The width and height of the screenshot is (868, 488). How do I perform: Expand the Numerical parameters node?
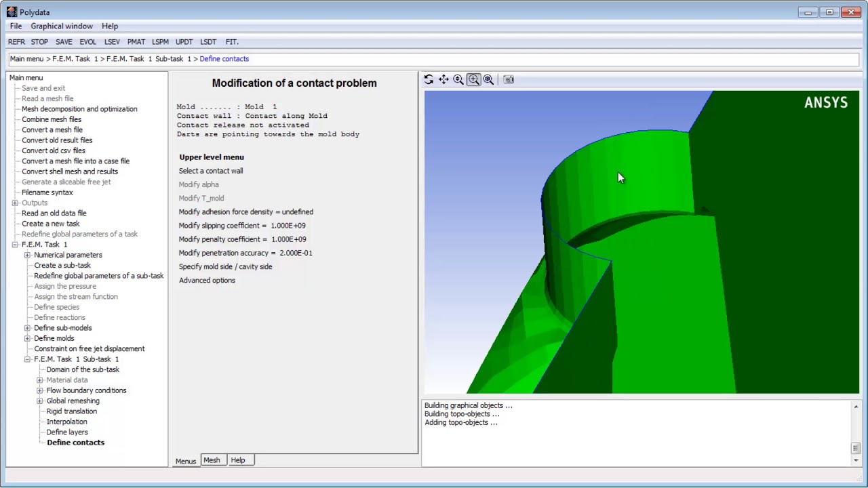[27, 255]
